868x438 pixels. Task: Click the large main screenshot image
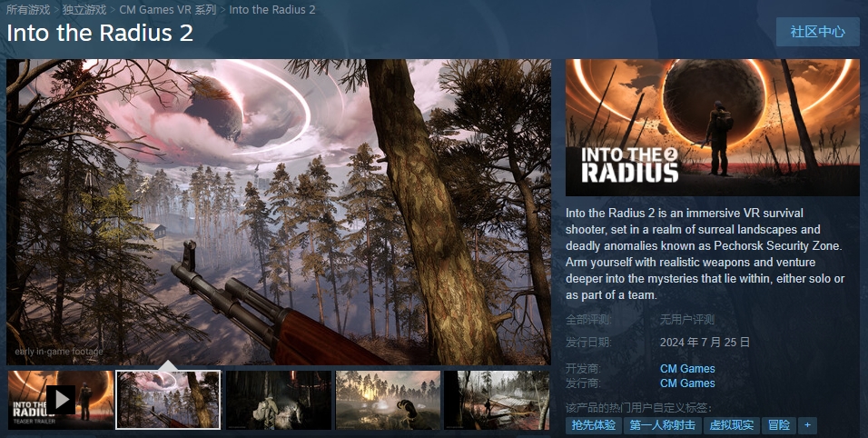click(x=279, y=212)
